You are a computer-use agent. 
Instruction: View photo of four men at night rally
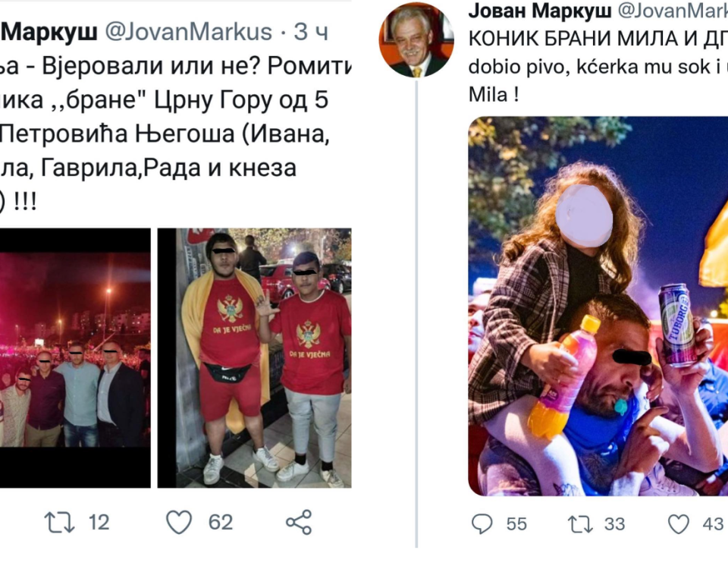[75, 357]
